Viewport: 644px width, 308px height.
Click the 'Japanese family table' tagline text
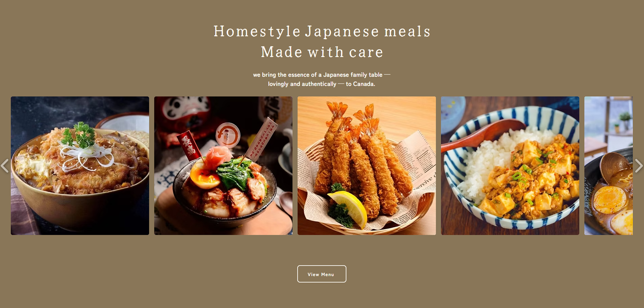tap(353, 75)
